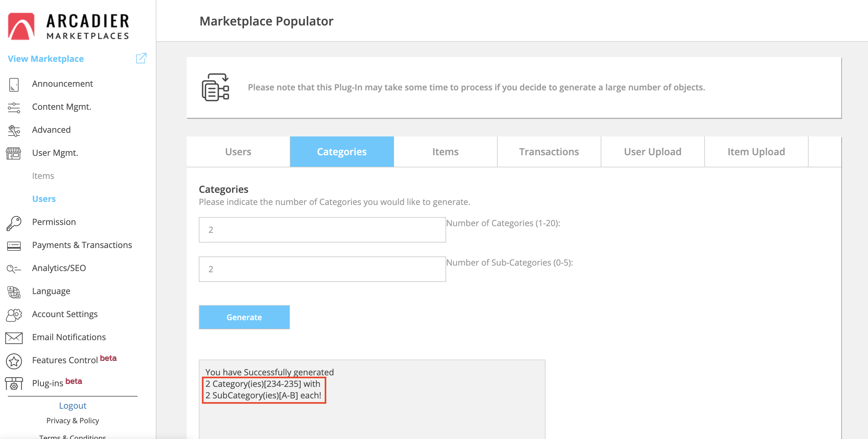This screenshot has width=868, height=439.
Task: Click the Features Control star icon
Action: 14,361
